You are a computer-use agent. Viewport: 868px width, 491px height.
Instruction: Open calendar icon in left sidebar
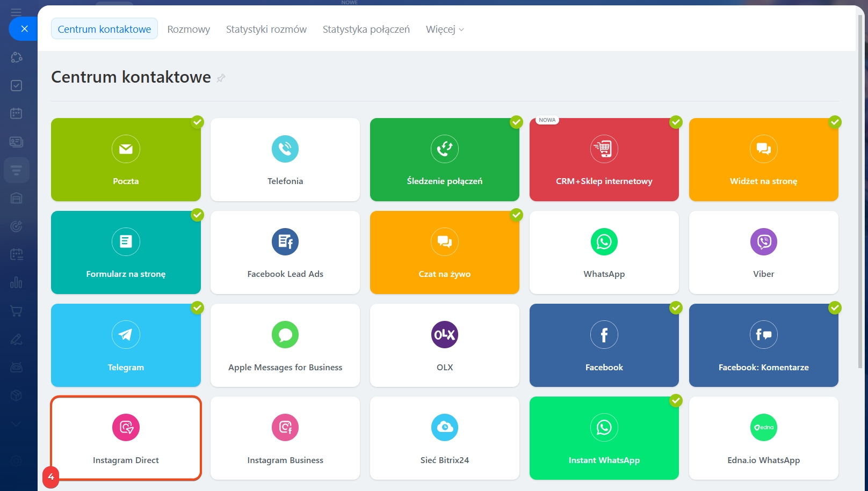pos(16,113)
